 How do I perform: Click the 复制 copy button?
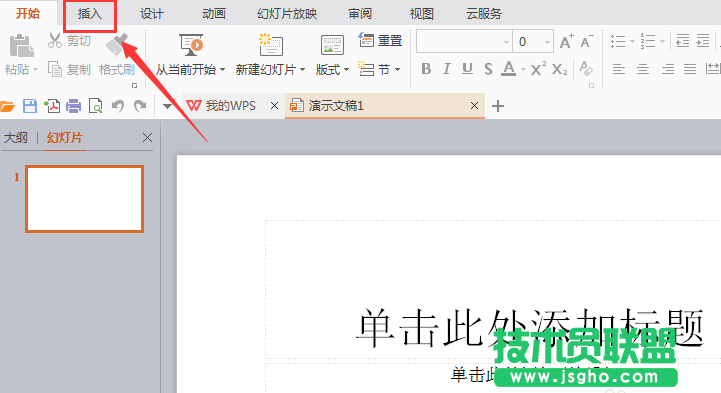pyautogui.click(x=69, y=69)
